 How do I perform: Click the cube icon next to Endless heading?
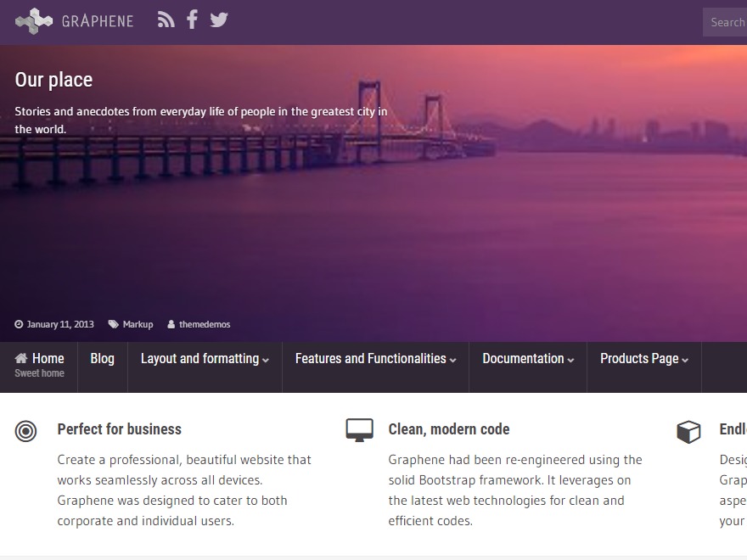point(688,431)
